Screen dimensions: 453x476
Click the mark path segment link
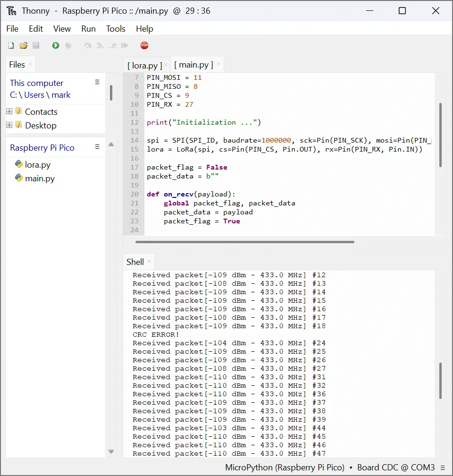(x=61, y=95)
